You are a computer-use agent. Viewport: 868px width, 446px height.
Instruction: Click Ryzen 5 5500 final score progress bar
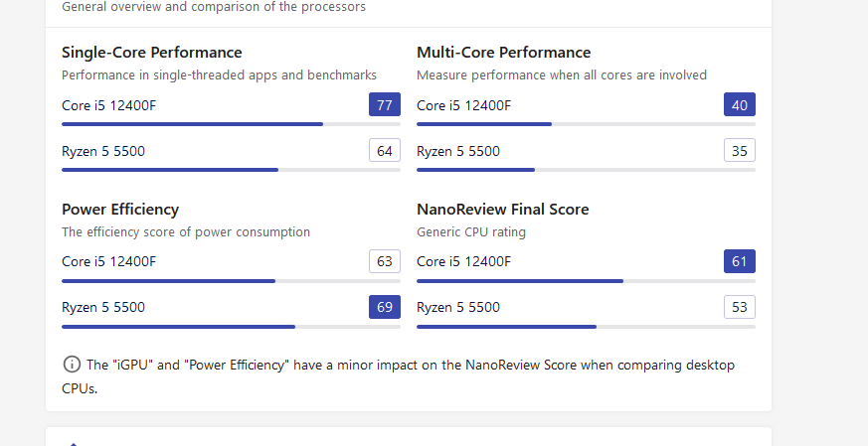[586, 326]
